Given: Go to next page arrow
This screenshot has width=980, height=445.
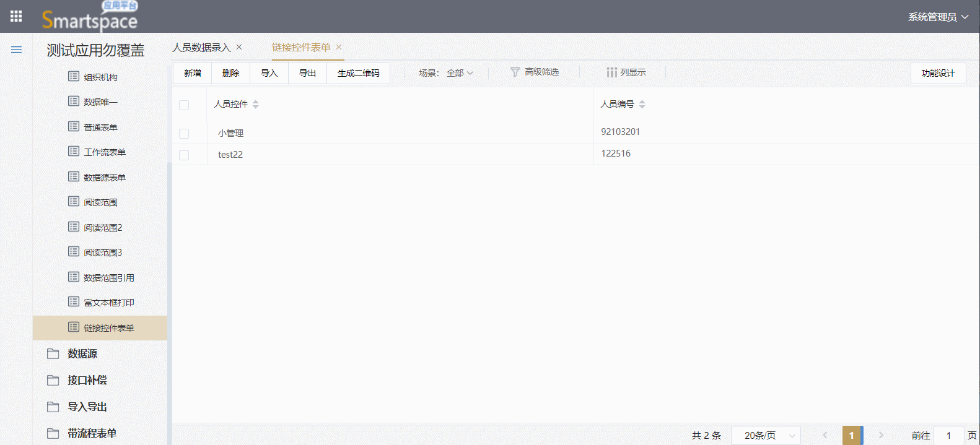Looking at the screenshot, I should click(x=881, y=436).
